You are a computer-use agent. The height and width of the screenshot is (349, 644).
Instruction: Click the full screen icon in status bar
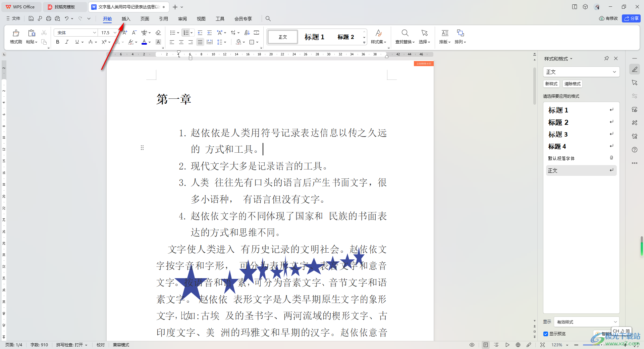point(542,345)
